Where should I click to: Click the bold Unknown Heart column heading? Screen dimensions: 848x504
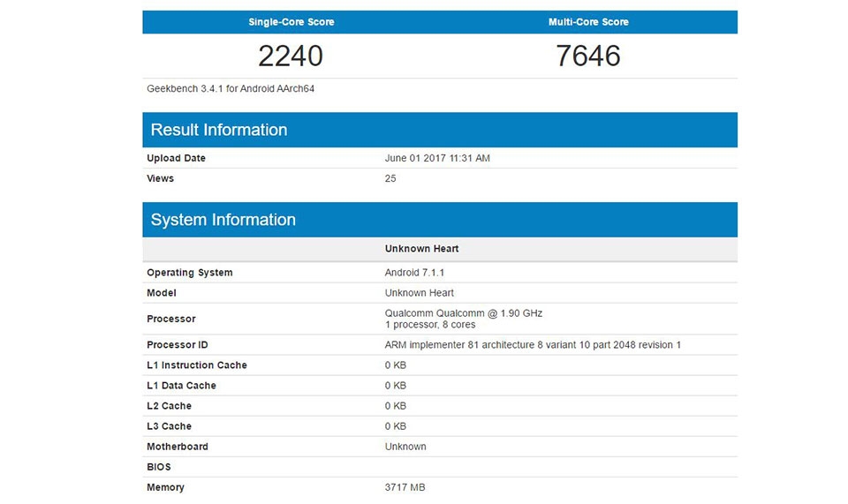click(422, 249)
